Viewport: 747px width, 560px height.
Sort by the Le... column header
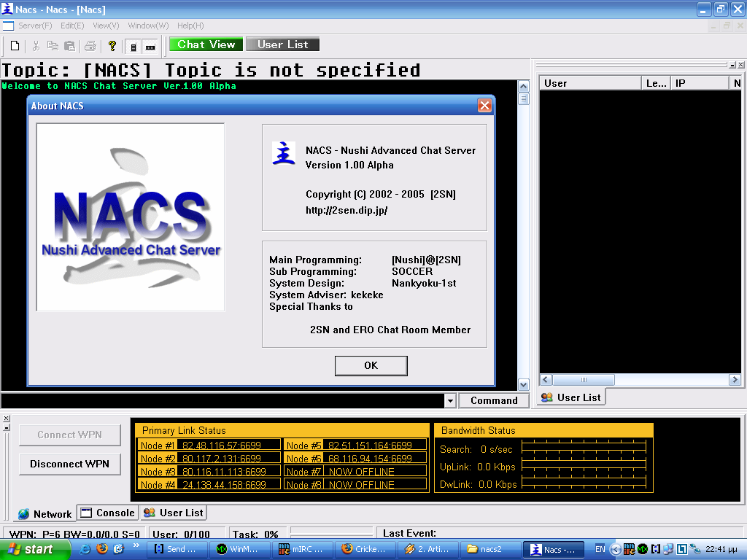click(x=656, y=83)
